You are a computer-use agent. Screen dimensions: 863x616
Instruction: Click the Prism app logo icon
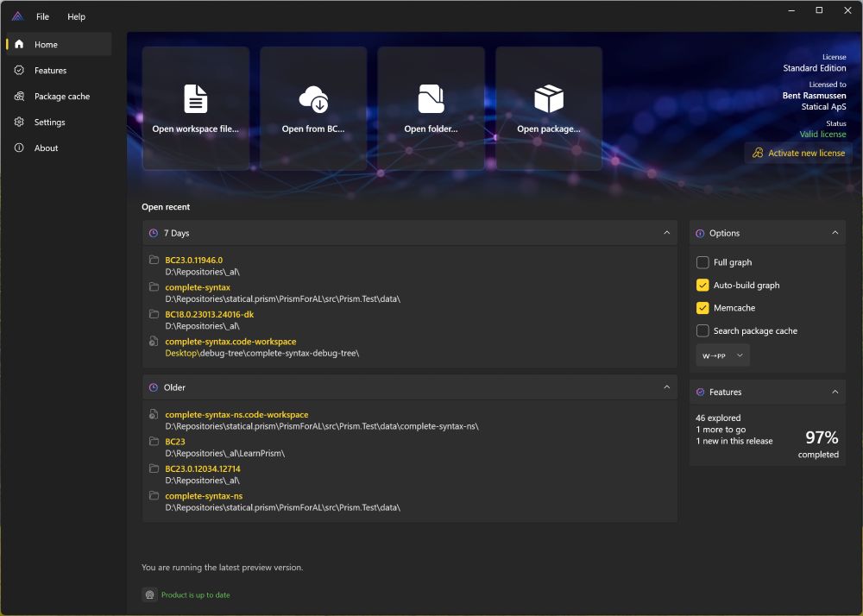coord(17,16)
